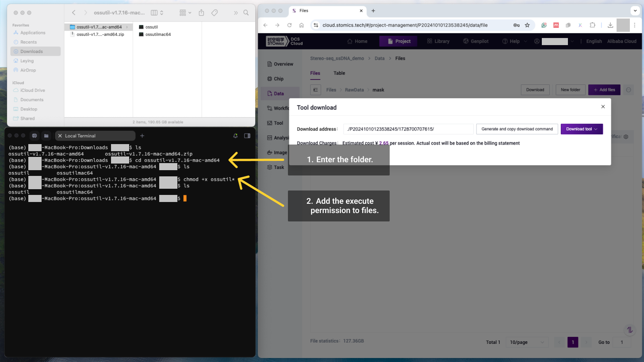Expand the Download tool dropdown
The height and width of the screenshot is (362, 644).
tap(582, 129)
